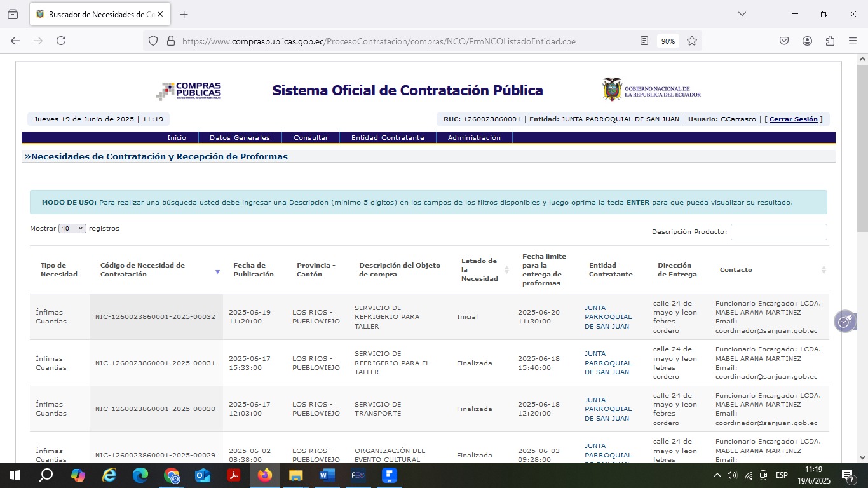Click the Cerrar Sesión link
Screen dimensions: 868x488
pyautogui.click(x=793, y=119)
